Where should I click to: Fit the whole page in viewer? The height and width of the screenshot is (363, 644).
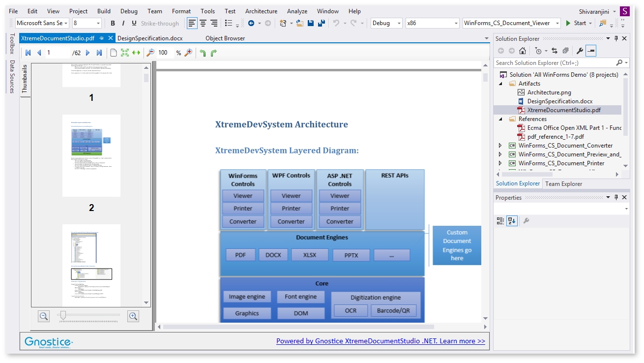(x=125, y=53)
